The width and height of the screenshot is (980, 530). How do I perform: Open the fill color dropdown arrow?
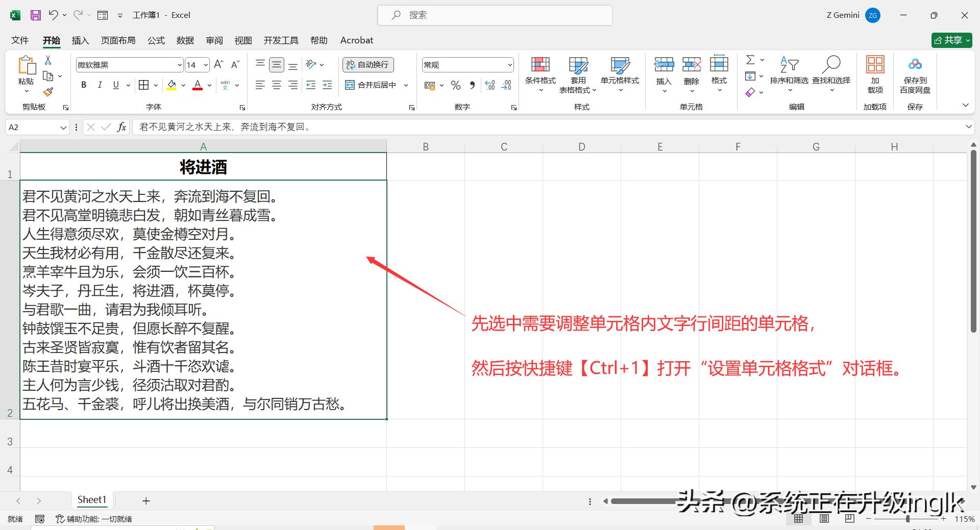click(183, 85)
